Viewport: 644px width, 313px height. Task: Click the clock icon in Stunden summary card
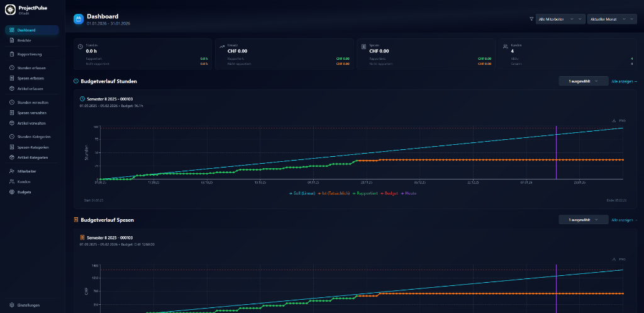click(80, 47)
